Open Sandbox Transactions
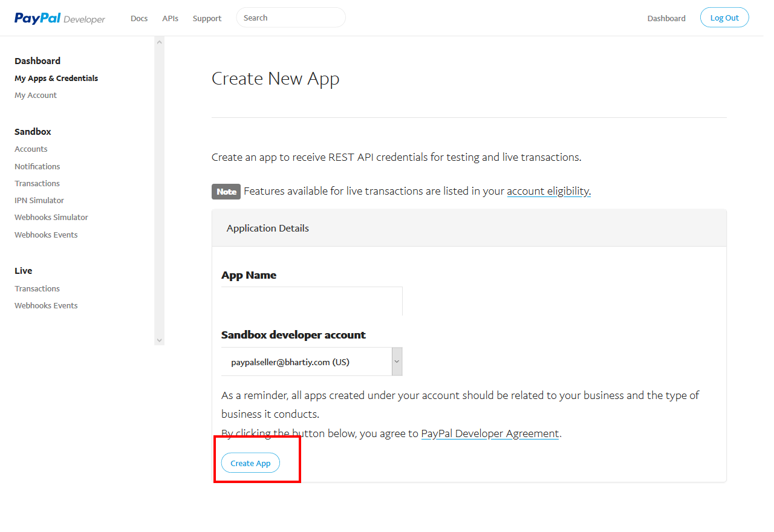 tap(37, 183)
